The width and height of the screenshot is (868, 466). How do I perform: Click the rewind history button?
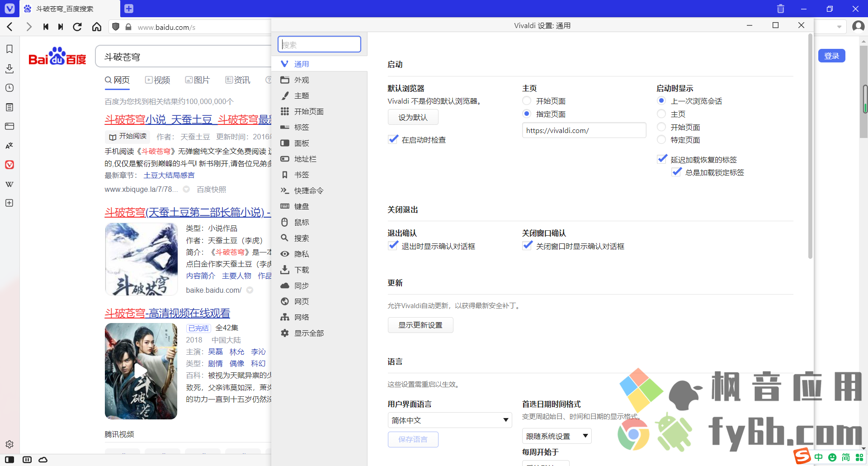pyautogui.click(x=46, y=27)
